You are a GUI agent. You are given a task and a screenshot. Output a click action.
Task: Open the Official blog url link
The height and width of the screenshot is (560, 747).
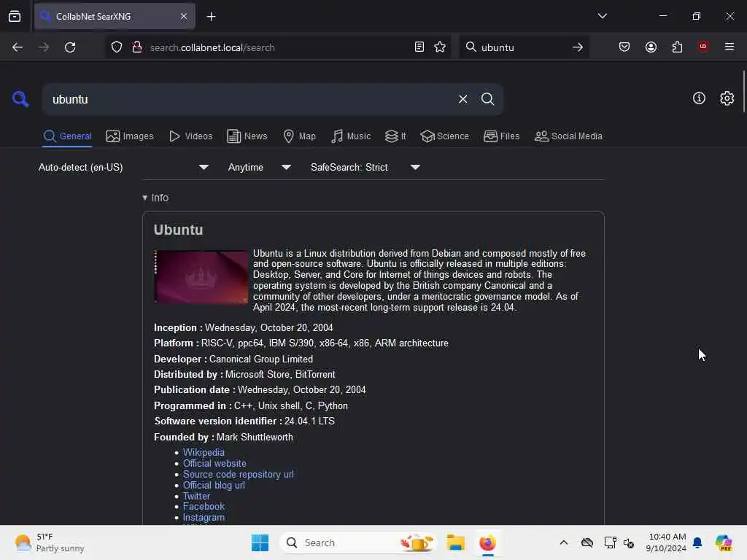(x=214, y=485)
